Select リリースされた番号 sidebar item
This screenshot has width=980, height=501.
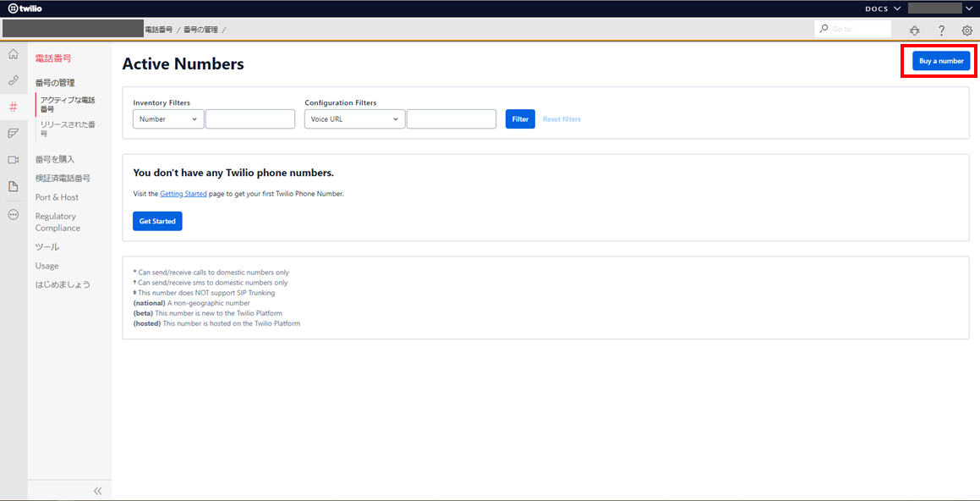coord(68,129)
